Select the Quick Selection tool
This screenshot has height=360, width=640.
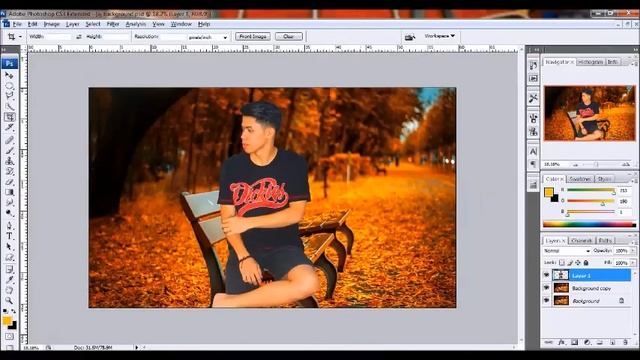(x=9, y=107)
